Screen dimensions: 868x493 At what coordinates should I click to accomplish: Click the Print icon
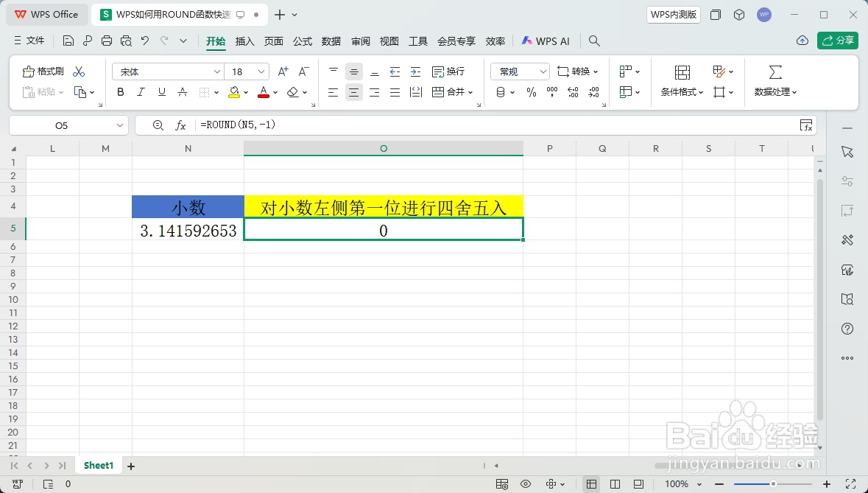pyautogui.click(x=107, y=41)
